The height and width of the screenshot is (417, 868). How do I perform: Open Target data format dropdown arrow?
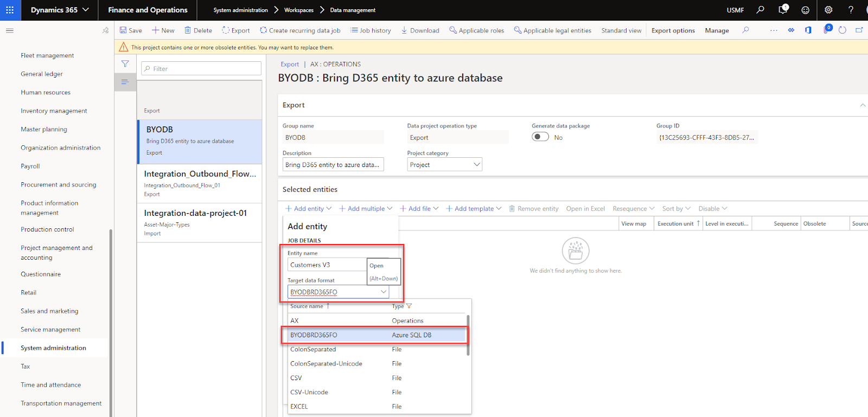[x=384, y=292]
